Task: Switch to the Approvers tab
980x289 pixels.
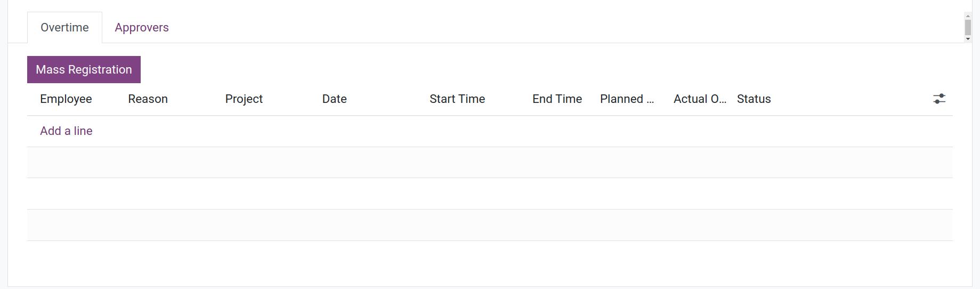Action: point(142,28)
